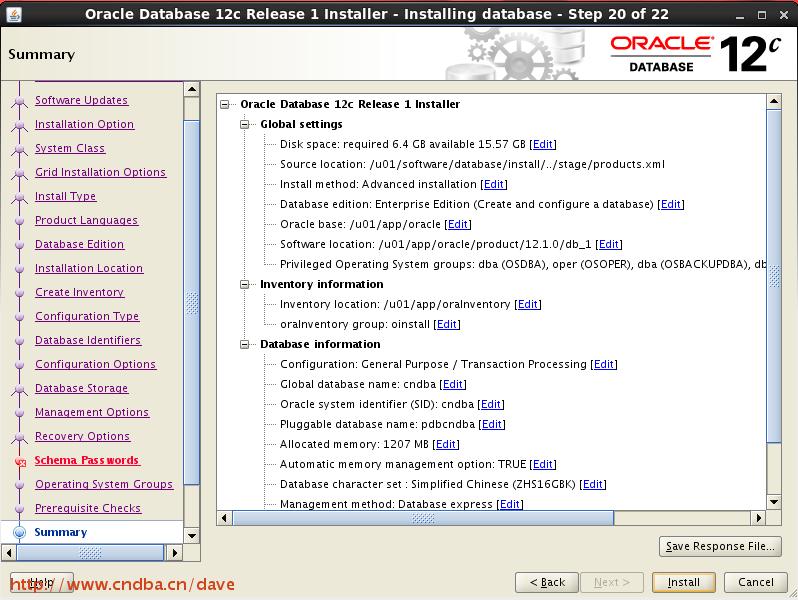Viewport: 798px width, 600px height.
Task: Go to the Operating System Groups step
Action: click(x=104, y=484)
